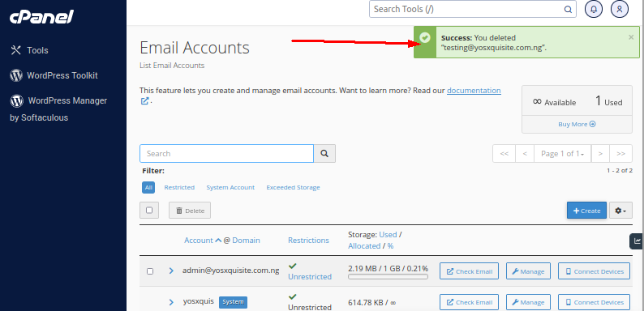Dismiss the success notification with X
Image resolution: width=644 pixels, height=311 pixels.
(631, 37)
